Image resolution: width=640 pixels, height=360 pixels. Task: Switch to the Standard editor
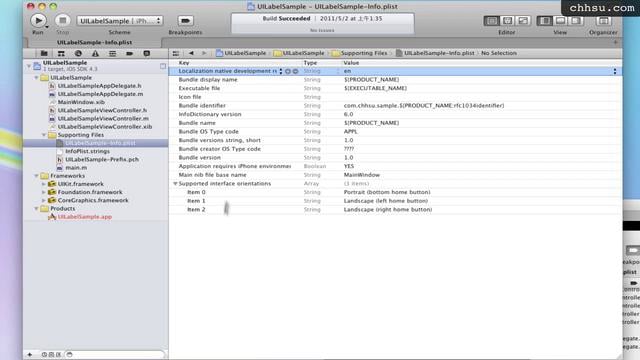[492, 21]
